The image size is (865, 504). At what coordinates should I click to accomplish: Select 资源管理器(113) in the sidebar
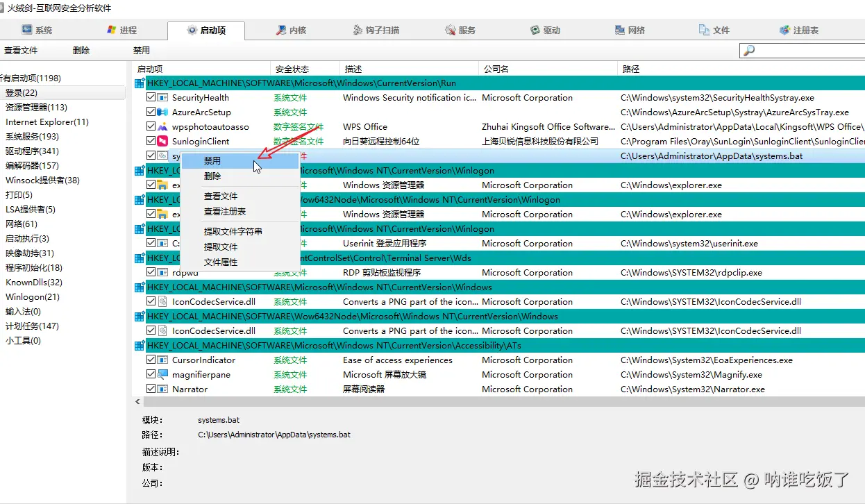click(x=36, y=108)
